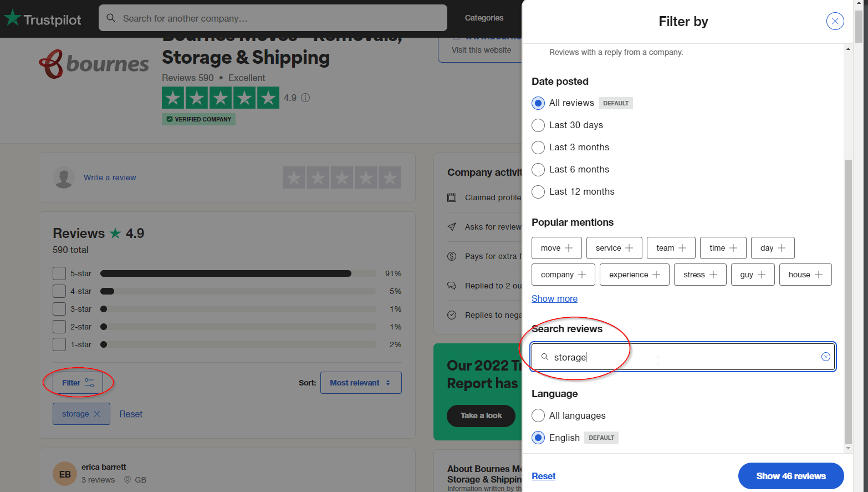868x492 pixels.
Task: Open the "Most relevant" sort dropdown
Action: pos(361,382)
